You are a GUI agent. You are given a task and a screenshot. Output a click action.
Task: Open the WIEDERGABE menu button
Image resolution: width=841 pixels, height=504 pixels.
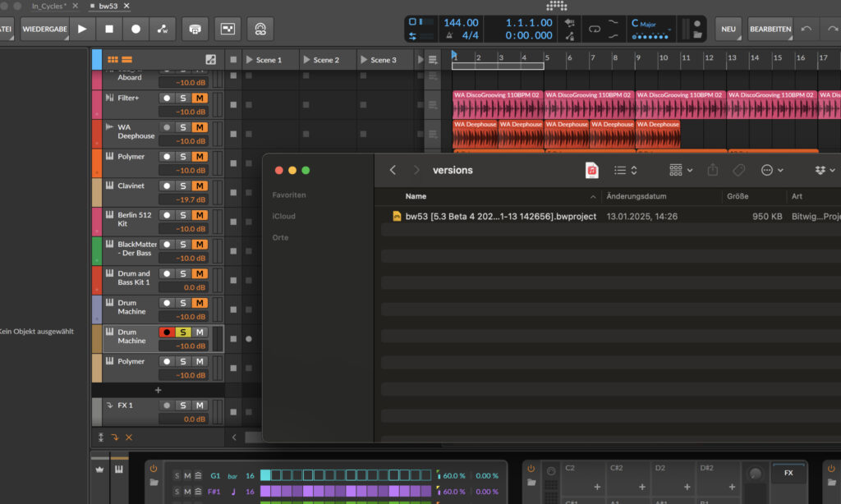tap(44, 29)
